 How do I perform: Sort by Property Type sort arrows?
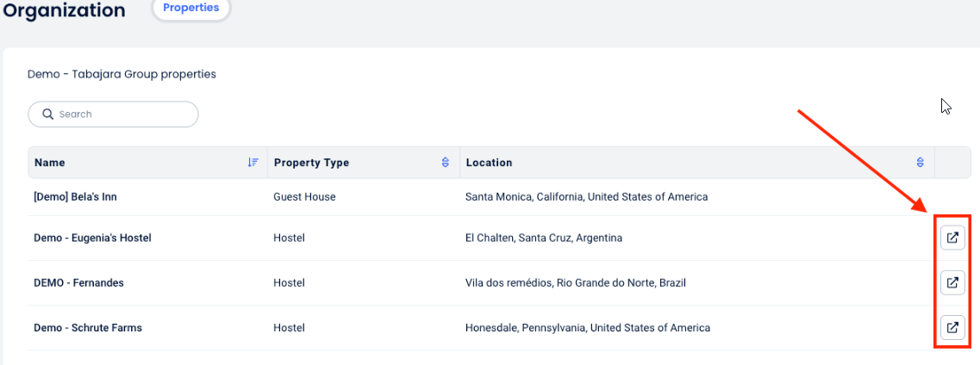(446, 163)
